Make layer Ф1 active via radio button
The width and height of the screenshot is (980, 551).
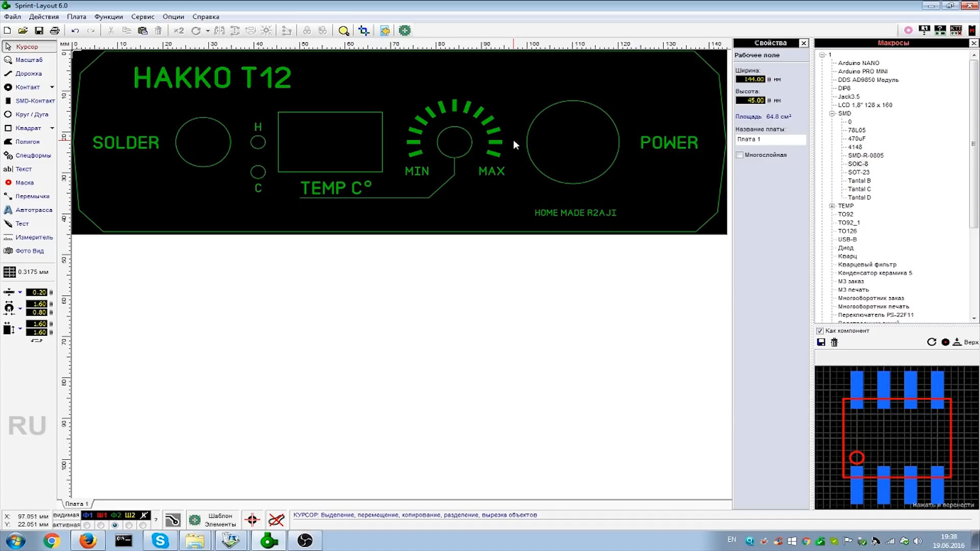coord(87,525)
